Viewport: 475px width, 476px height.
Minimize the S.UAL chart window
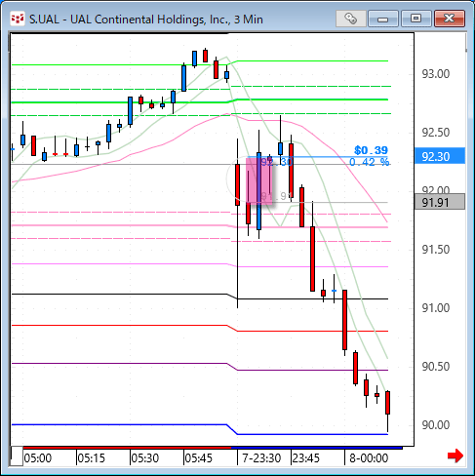383,19
